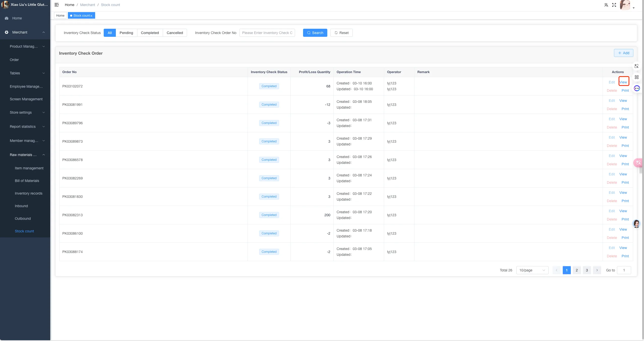
Task: Click the floating translate icon near Actions
Action: (636, 66)
